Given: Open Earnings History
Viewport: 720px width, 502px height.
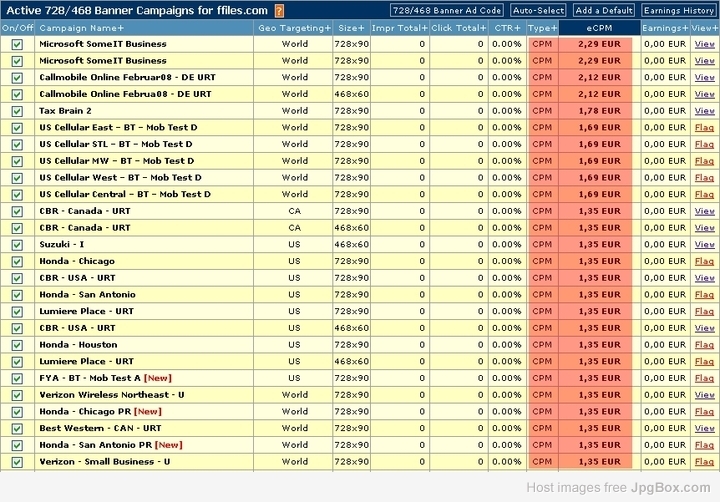Looking at the screenshot, I should 679,10.
